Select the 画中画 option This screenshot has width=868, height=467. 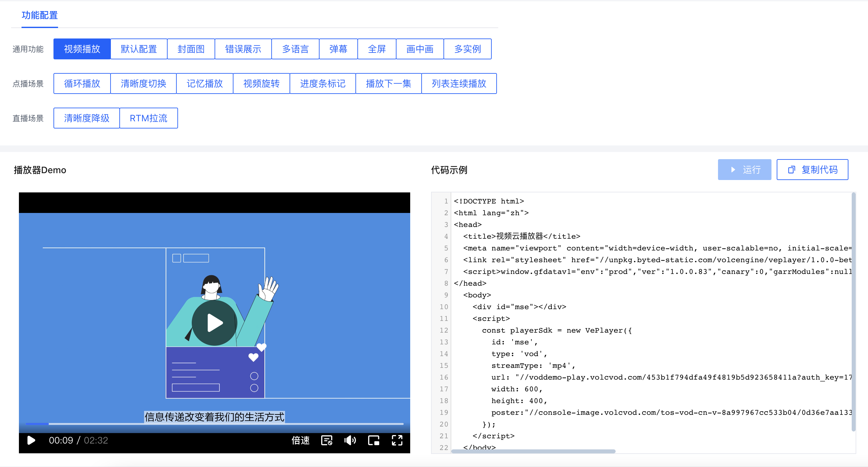pyautogui.click(x=420, y=49)
